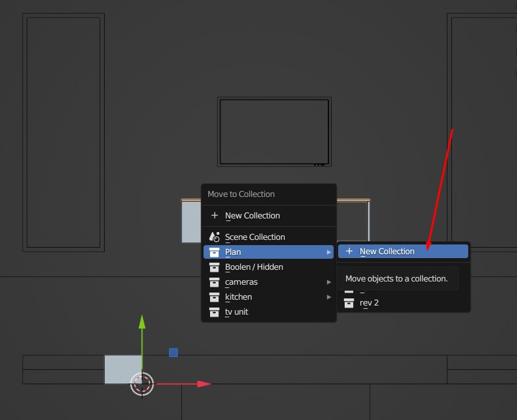Image resolution: width=517 pixels, height=420 pixels.
Task: Open the Plan collection submenu
Action: tap(269, 252)
